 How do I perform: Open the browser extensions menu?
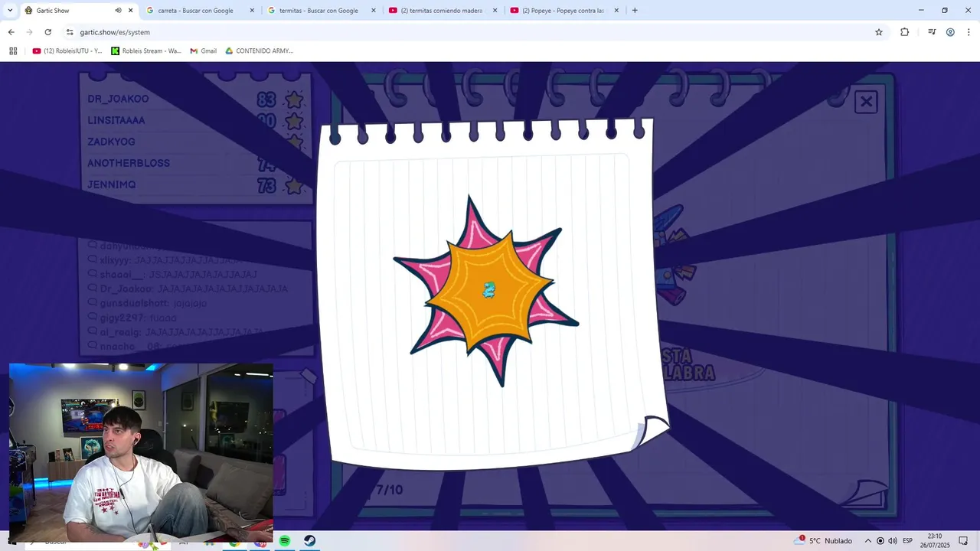coord(904,32)
